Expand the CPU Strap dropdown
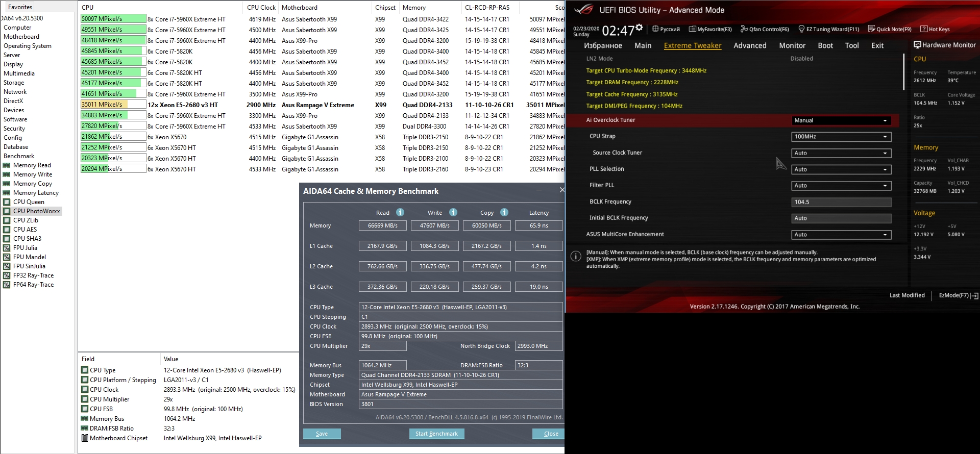The width and height of the screenshot is (980, 454). [841, 137]
